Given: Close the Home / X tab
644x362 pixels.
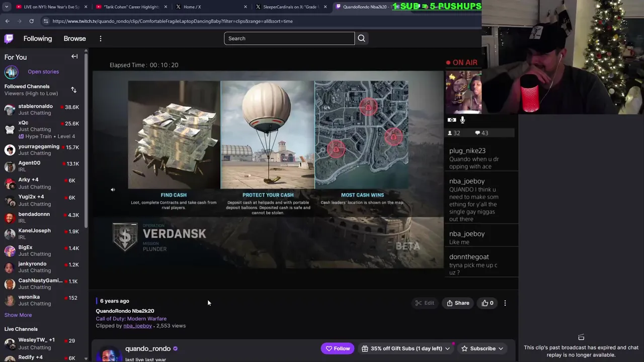Looking at the screenshot, I should pos(246,7).
